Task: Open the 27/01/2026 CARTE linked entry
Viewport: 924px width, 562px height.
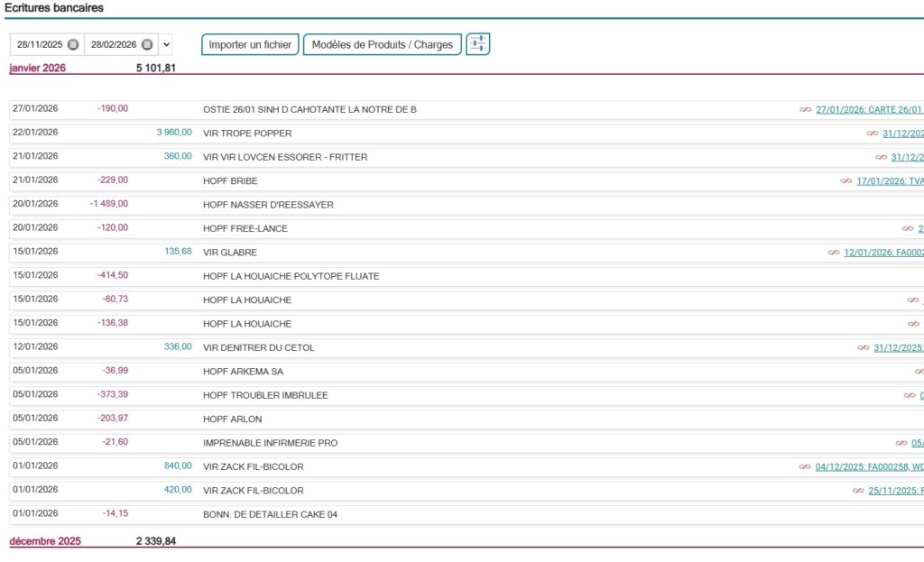Action: click(x=868, y=110)
